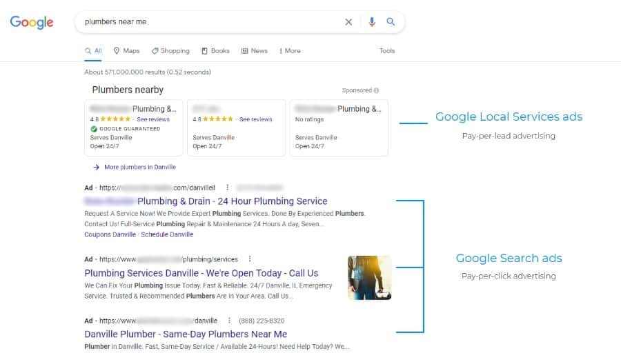Image resolution: width=621 pixels, height=364 pixels.
Task: Open Plumbing & Drain - 24 Hour Plumbing Service
Action: [206, 201]
